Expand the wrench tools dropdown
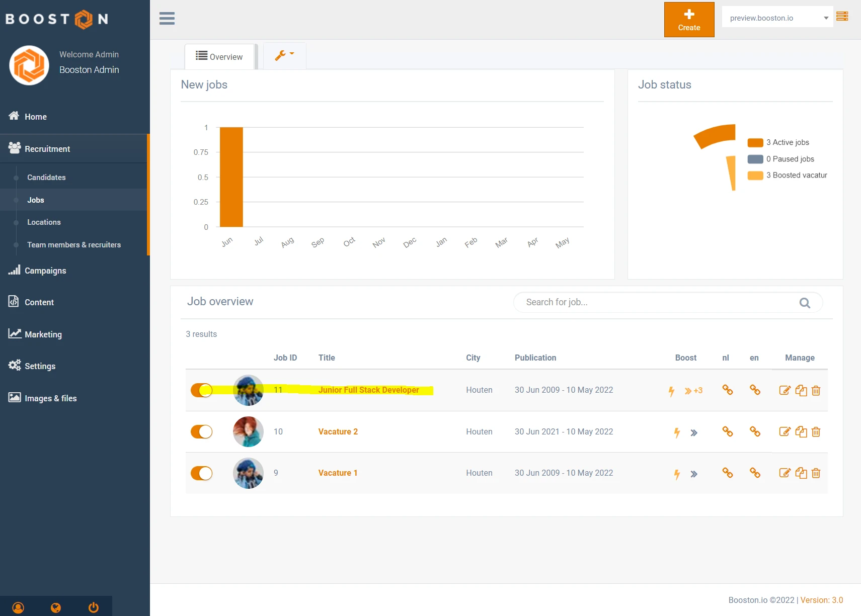This screenshot has height=616, width=861. [284, 55]
